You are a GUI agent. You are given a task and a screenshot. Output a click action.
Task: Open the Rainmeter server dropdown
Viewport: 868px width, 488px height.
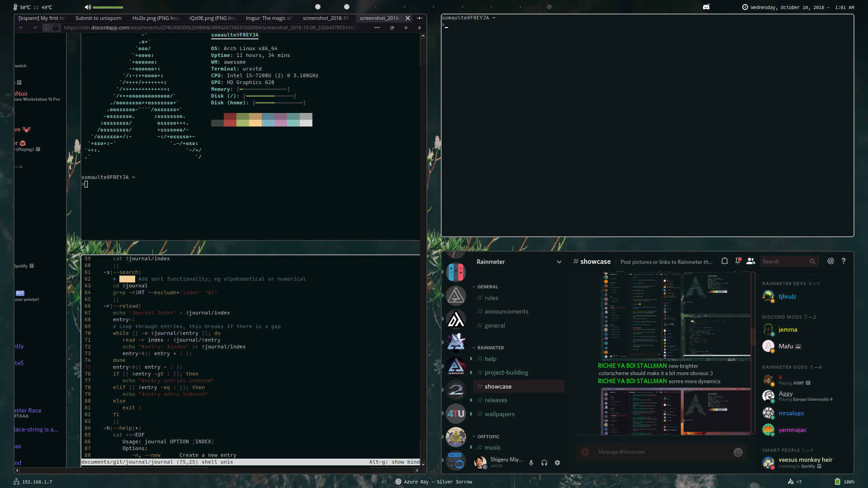(x=559, y=262)
